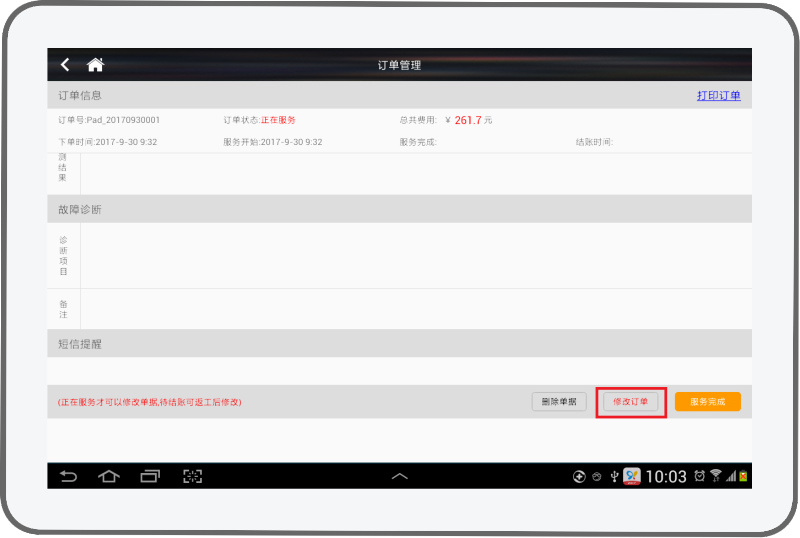Click the 修改订单 modify order button
Screen dimensions: 800x538
[x=630, y=401]
